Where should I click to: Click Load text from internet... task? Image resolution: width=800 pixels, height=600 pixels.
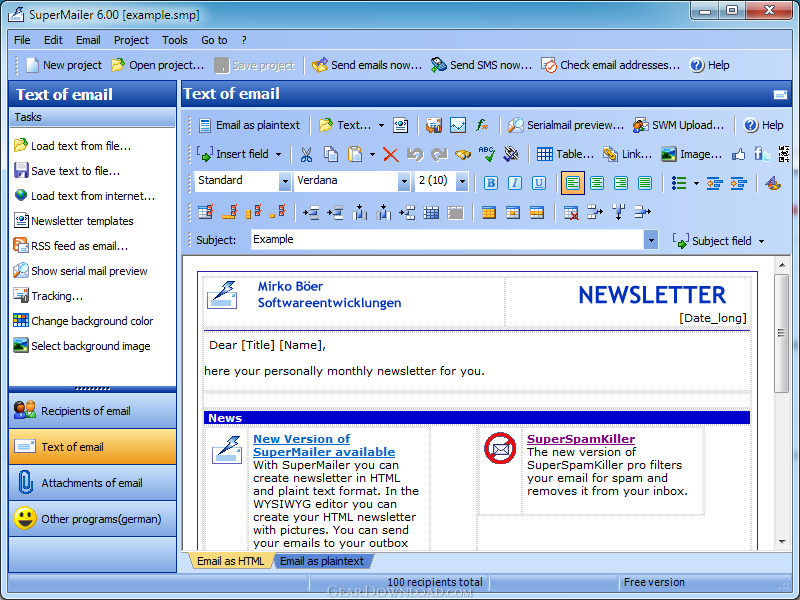click(84, 196)
